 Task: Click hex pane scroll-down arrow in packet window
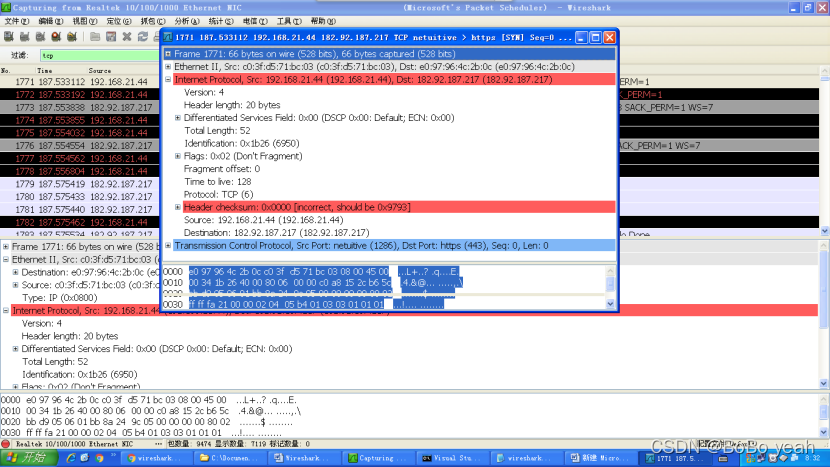[x=610, y=304]
